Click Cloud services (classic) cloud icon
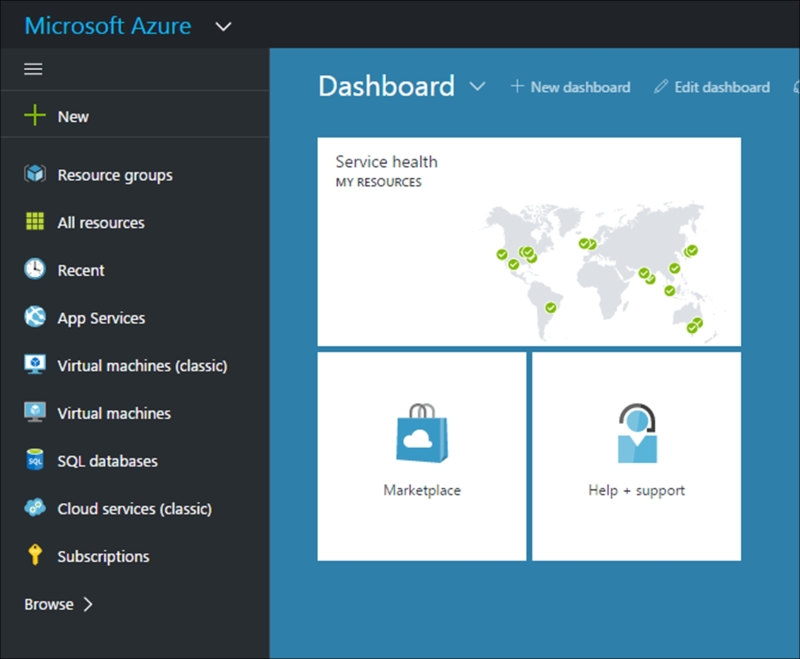The height and width of the screenshot is (659, 800). (x=35, y=508)
